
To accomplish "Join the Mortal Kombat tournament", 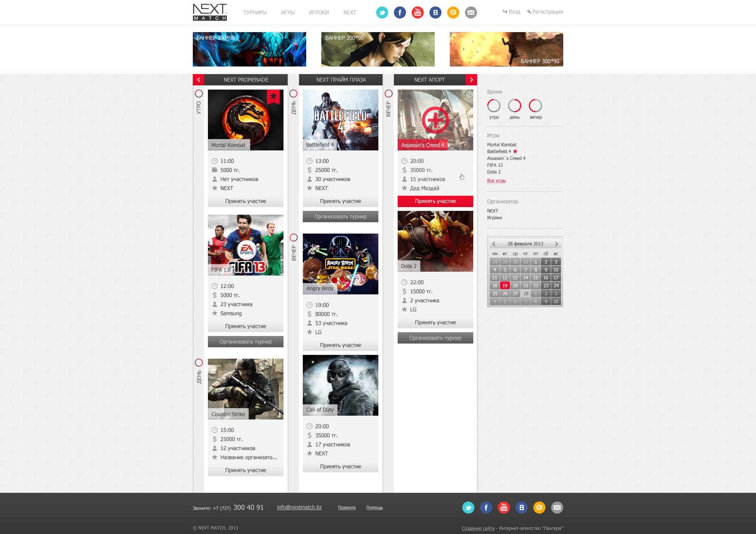I will 246,201.
